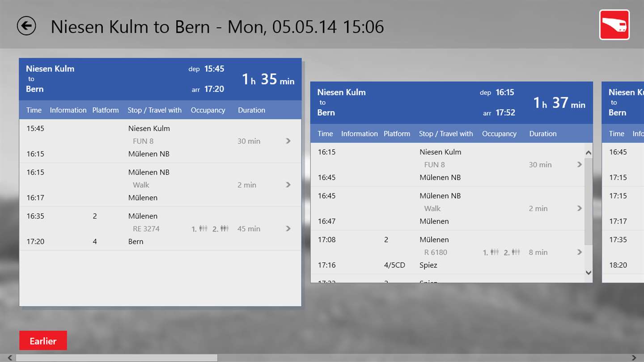
Task: Select the 1 h 37 min connection header
Action: tap(451, 103)
